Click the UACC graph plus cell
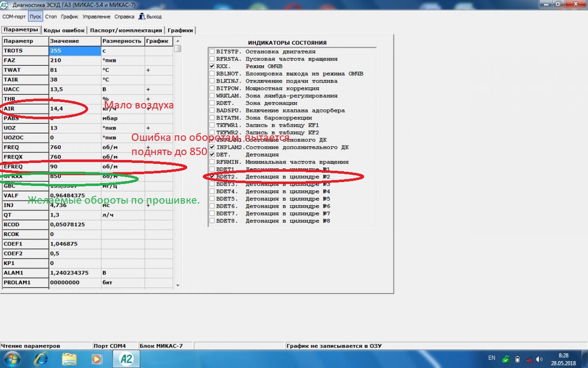 pyautogui.click(x=159, y=89)
